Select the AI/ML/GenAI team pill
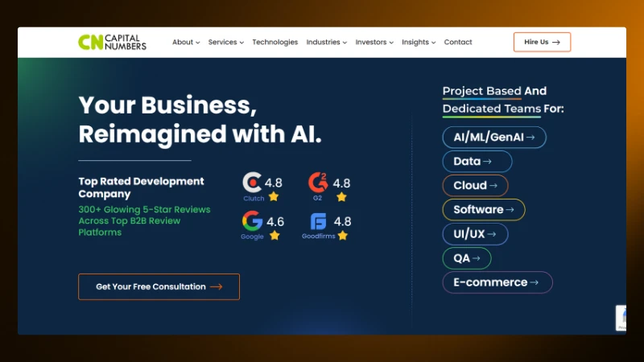 click(x=494, y=137)
